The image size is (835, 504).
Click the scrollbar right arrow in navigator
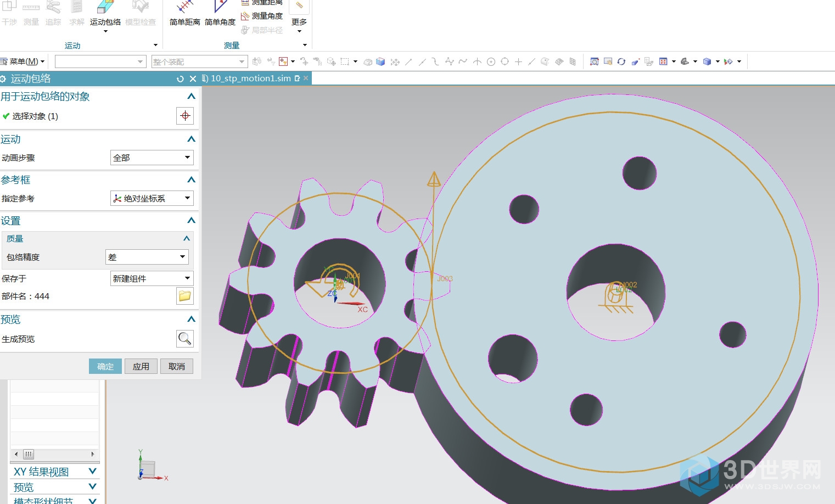(x=93, y=454)
